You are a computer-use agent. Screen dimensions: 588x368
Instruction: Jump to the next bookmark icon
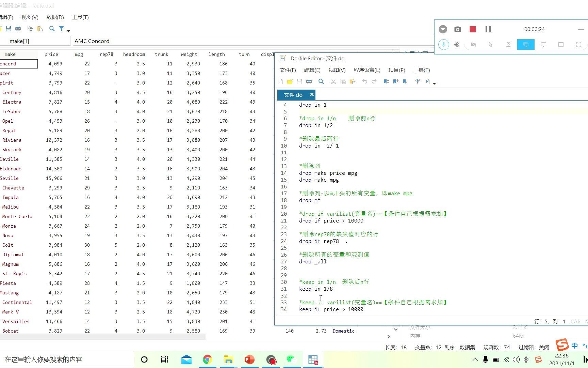(x=405, y=81)
